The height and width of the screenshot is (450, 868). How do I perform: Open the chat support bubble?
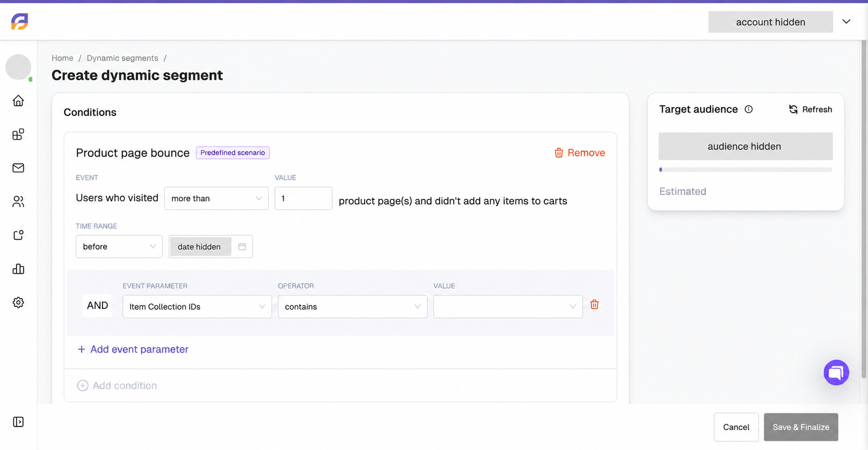point(836,372)
